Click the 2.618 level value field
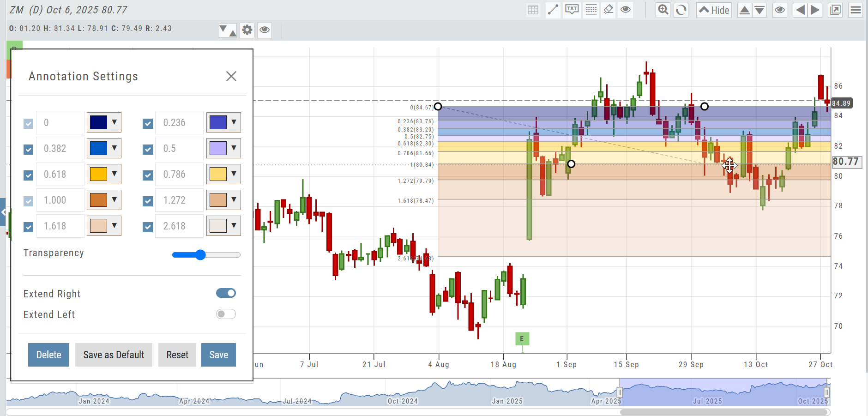 click(179, 226)
